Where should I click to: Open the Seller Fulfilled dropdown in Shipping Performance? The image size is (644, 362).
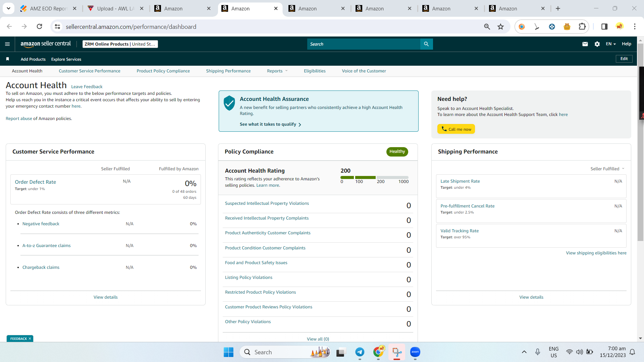click(607, 169)
